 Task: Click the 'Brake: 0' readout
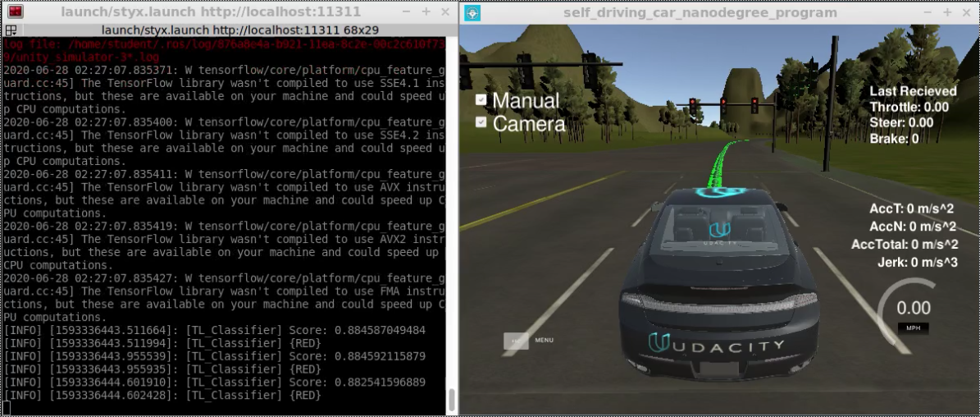pyautogui.click(x=894, y=139)
